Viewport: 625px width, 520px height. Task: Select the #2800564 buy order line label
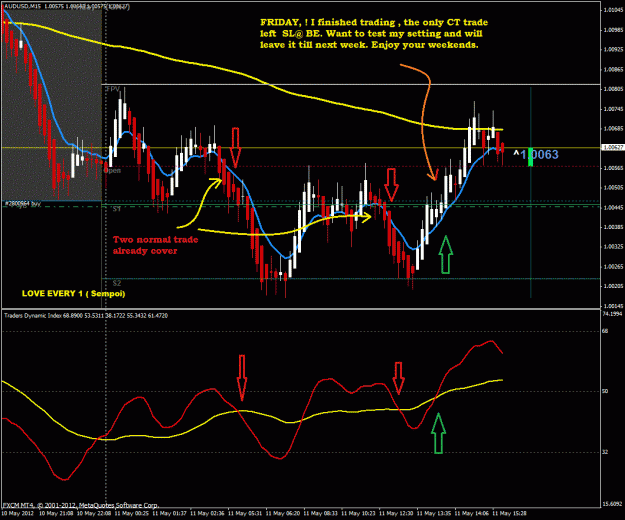[x=23, y=204]
